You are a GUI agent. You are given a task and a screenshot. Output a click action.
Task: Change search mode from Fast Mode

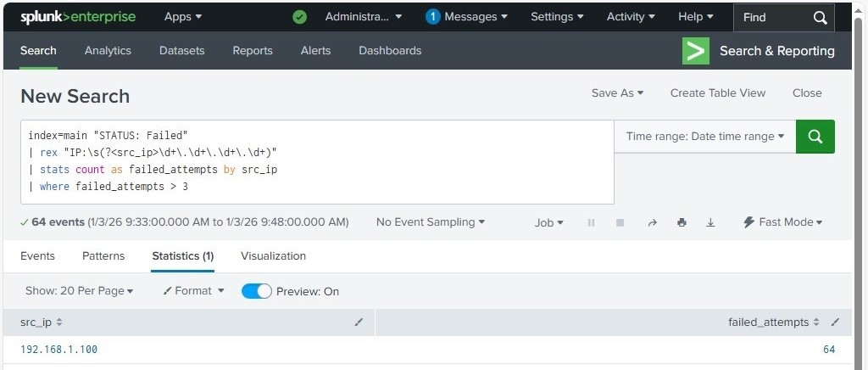tap(782, 222)
